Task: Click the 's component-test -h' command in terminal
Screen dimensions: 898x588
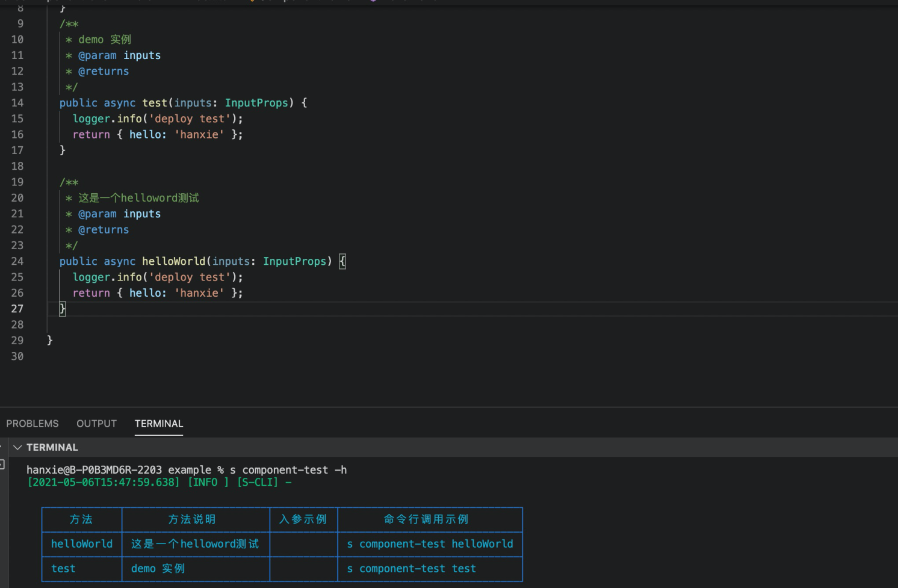Action: [288, 470]
